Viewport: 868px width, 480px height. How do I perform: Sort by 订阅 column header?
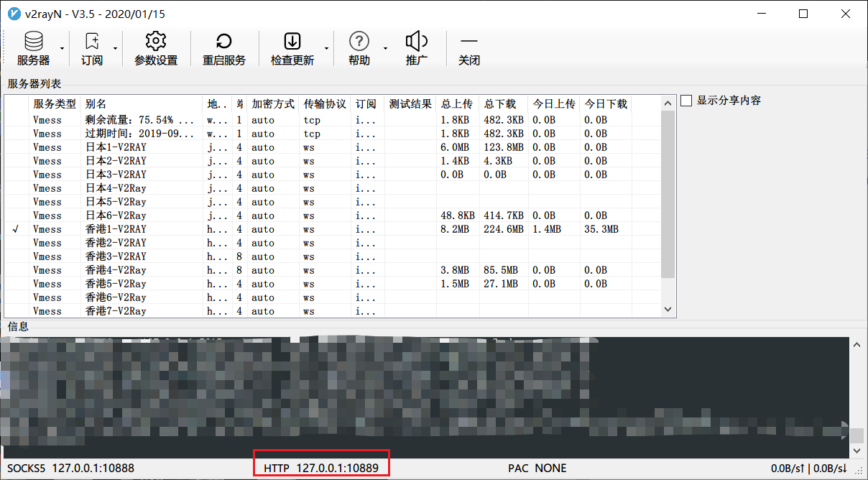coord(366,104)
